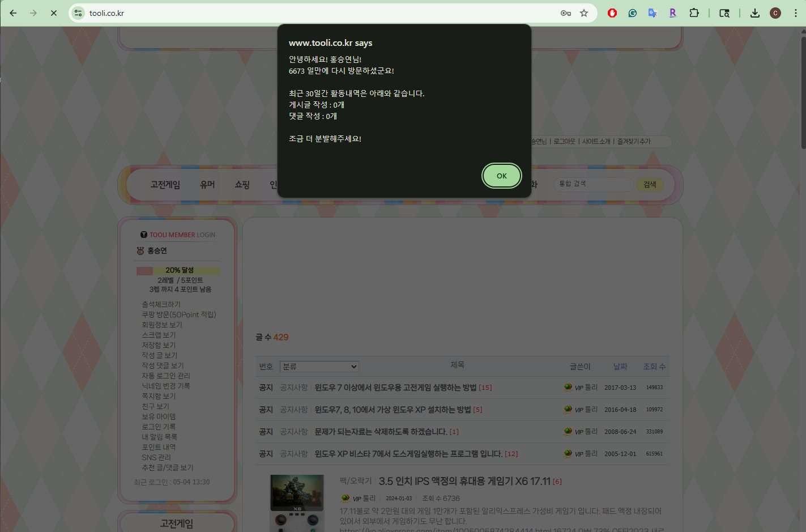Screen dimensions: 806x532
Task: Sort posts by the 조회 수 column header
Action: click(654, 367)
